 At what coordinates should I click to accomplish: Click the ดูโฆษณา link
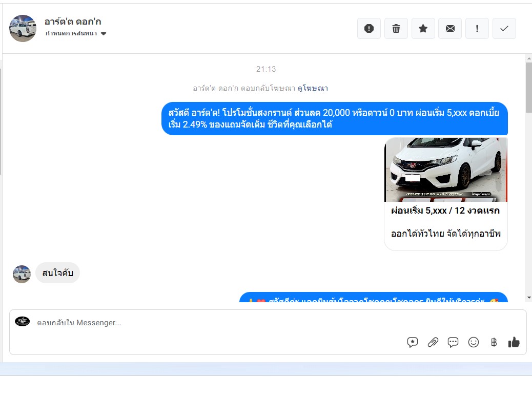313,89
